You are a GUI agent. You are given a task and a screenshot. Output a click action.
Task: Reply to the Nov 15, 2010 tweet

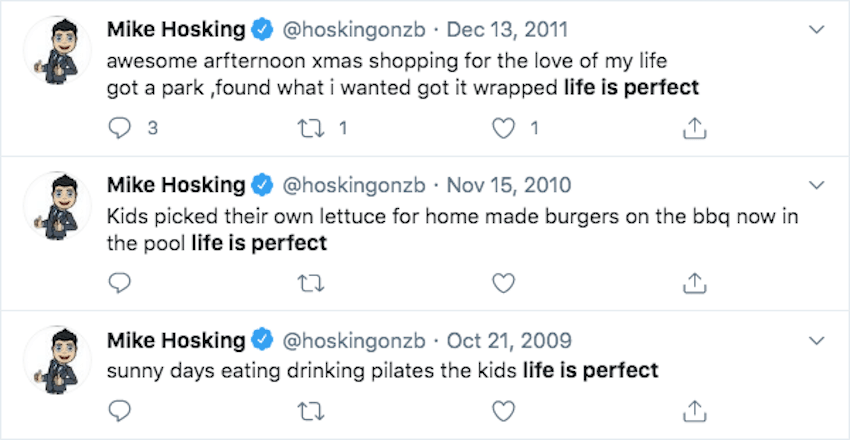pyautogui.click(x=119, y=283)
